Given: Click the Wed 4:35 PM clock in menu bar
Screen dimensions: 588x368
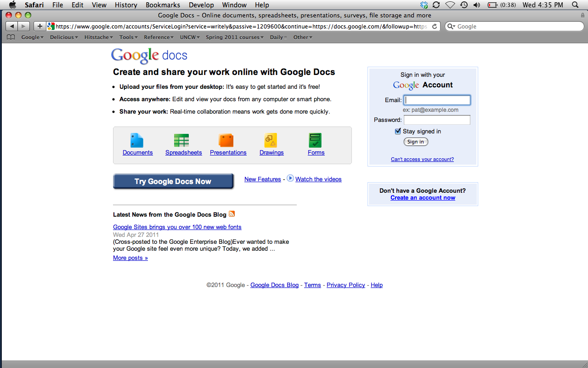Looking at the screenshot, I should pyautogui.click(x=543, y=5).
